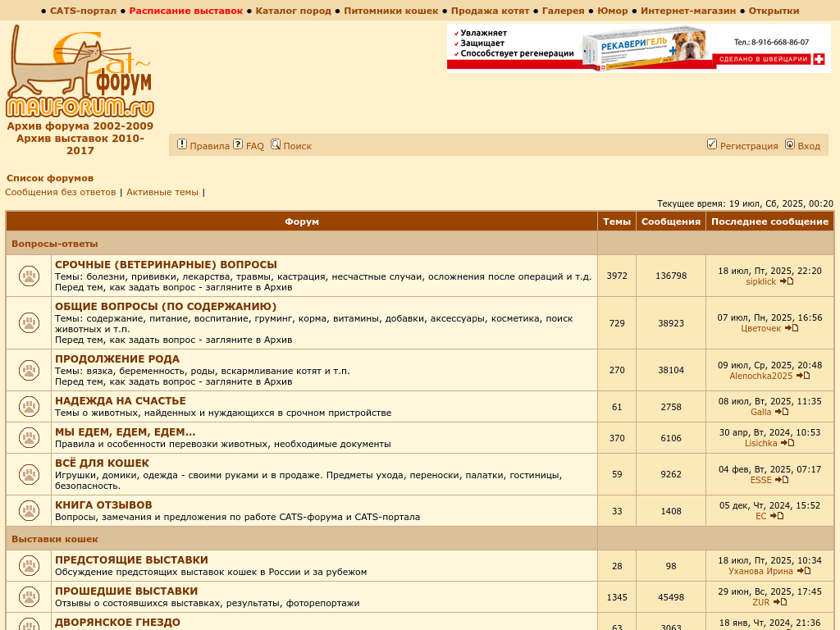Image resolution: width=840 pixels, height=630 pixels.
Task: Click paw icon beside СРОЧНЫЕ (ВЕТЕРИНАРНЫЕ) ВОПРОСЫ
Action: pos(29,276)
